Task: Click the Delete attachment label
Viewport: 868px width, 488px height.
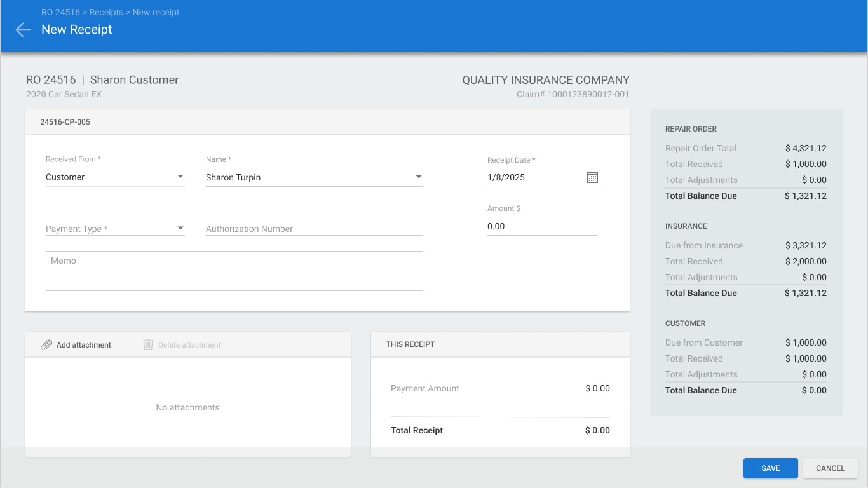Action: click(x=189, y=345)
